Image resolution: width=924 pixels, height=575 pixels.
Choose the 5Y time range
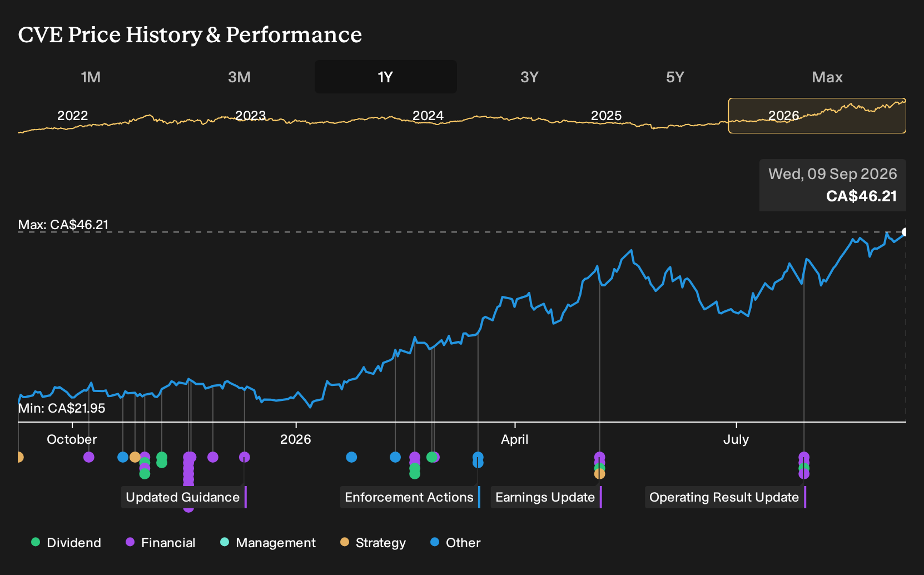675,77
